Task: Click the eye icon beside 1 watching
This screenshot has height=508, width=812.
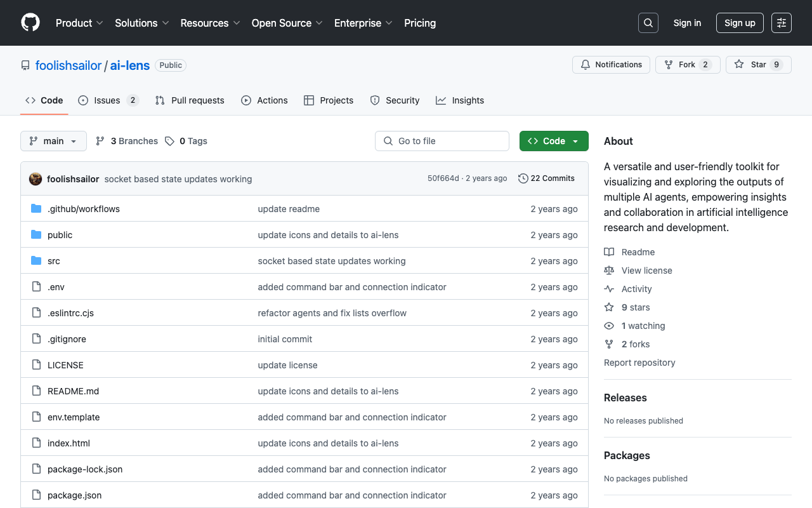Action: pyautogui.click(x=609, y=326)
